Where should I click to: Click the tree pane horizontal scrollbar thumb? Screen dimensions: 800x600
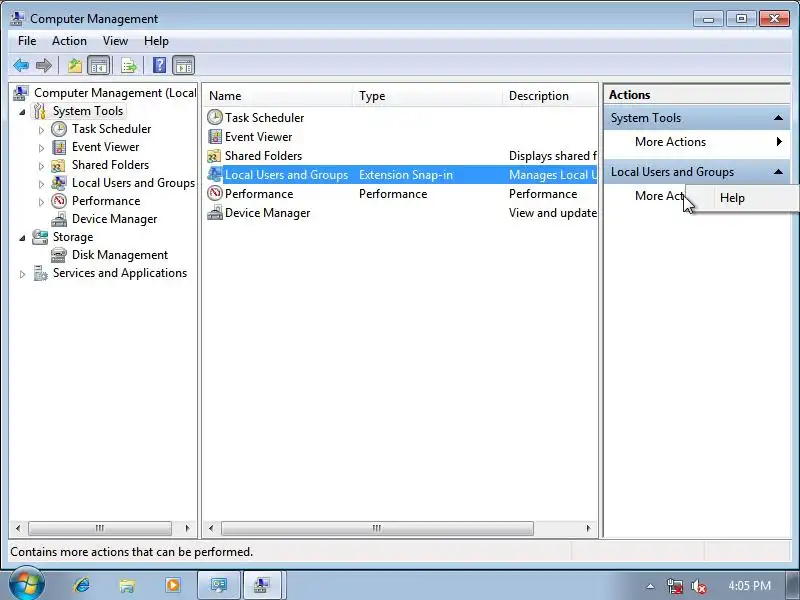[100, 528]
